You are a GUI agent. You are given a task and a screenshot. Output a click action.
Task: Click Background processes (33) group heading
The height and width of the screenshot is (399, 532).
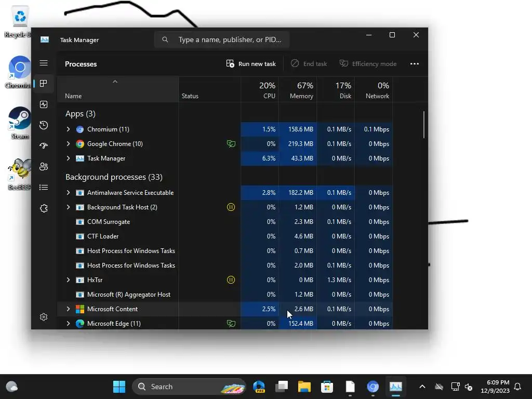(114, 177)
